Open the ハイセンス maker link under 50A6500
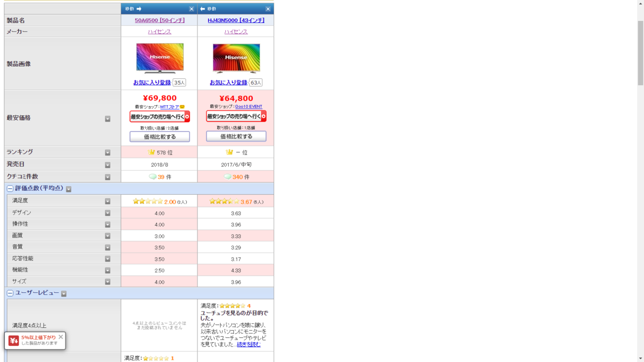Image resolution: width=644 pixels, height=362 pixels. pyautogui.click(x=159, y=32)
